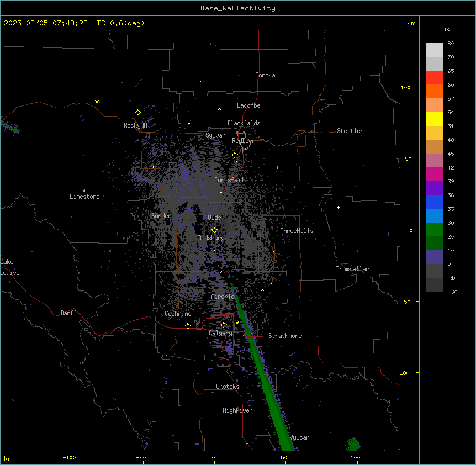Click the yellow v marker northwest of RockyMH

[x=97, y=102]
